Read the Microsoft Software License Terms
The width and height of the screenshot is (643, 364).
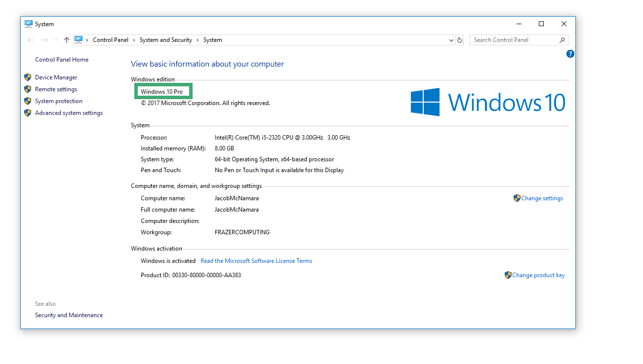[x=256, y=261]
